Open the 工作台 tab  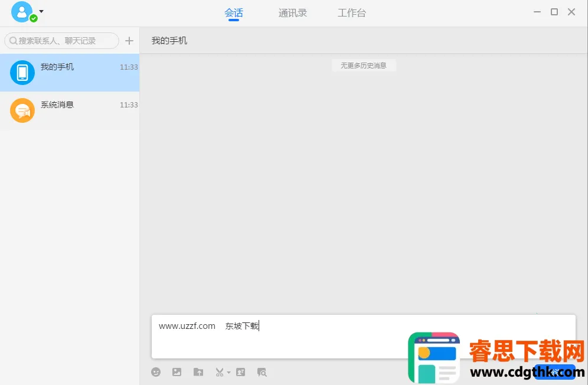pyautogui.click(x=352, y=13)
